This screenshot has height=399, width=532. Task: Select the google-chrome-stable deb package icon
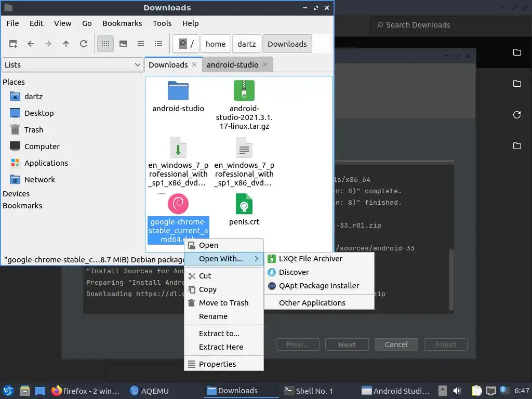coord(178,204)
